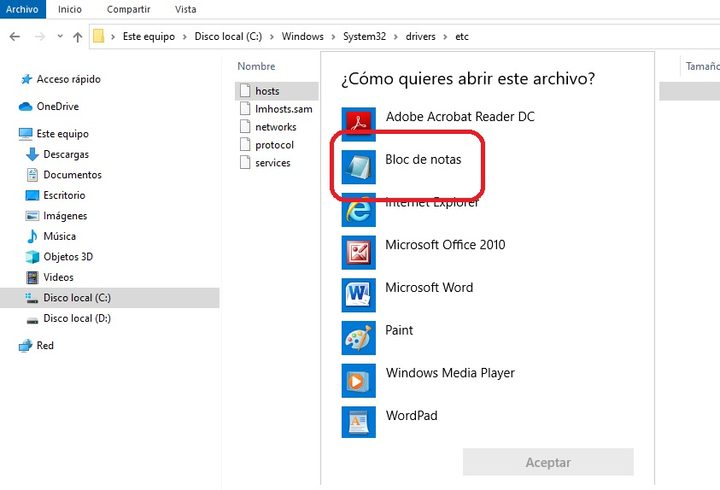Navigate to Este equipo in address bar
The width and height of the screenshot is (720, 490).
point(149,36)
